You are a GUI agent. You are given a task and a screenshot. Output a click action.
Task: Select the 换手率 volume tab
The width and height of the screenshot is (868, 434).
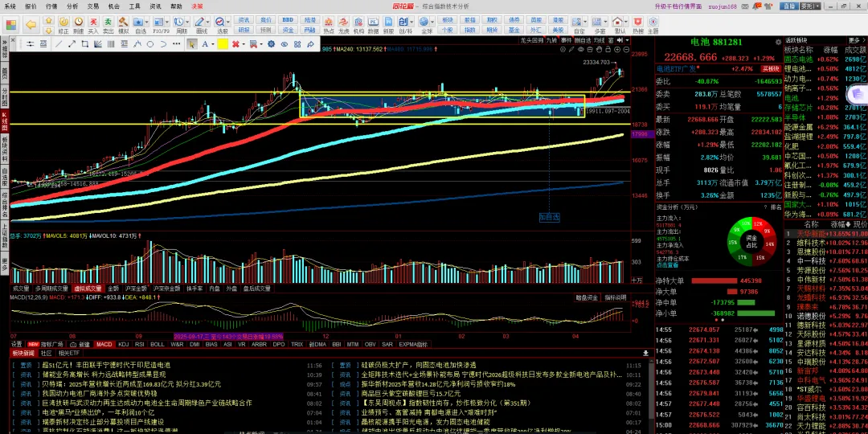click(x=194, y=289)
